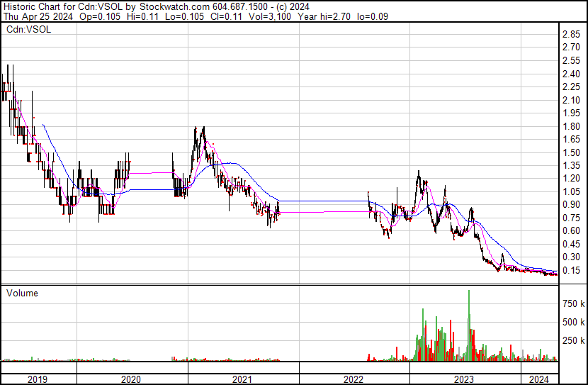
Task: Select the 2023 year label on time axis
Action: tap(465, 379)
